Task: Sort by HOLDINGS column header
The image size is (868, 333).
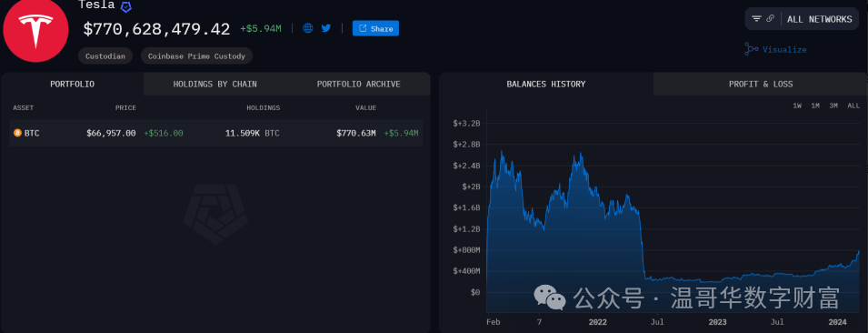Action: [x=263, y=108]
